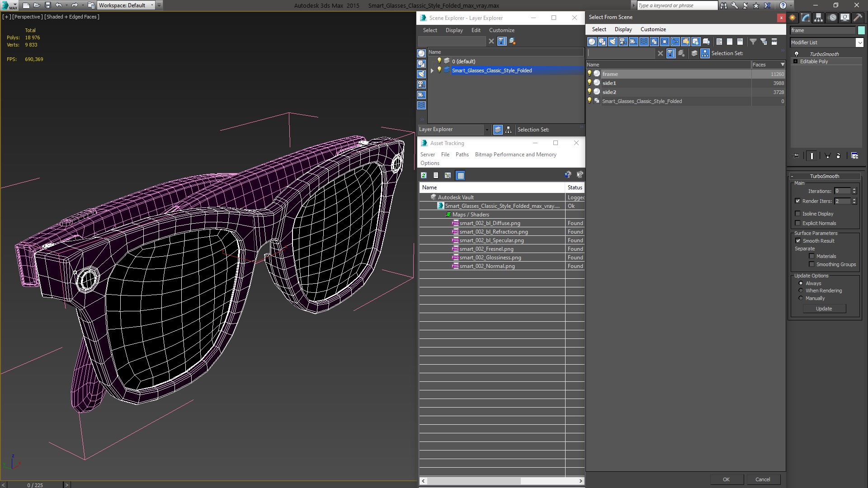Toggle Display Bones filter in Select From Scene
This screenshot has height=488, width=868.
675,42
